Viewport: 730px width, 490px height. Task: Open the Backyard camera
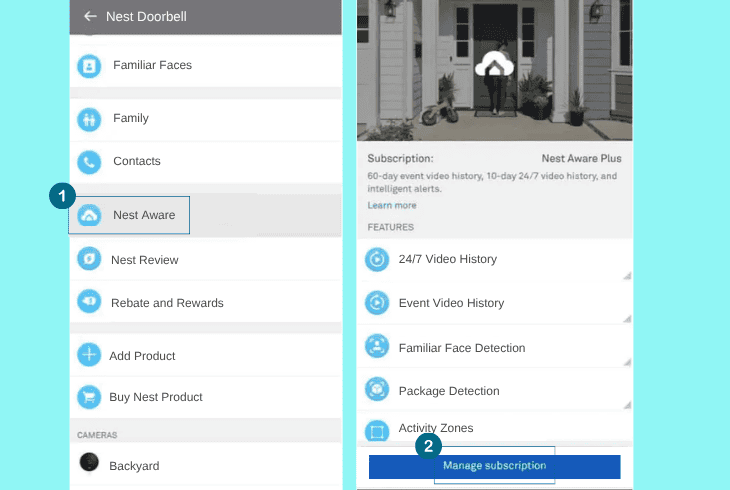(205, 464)
